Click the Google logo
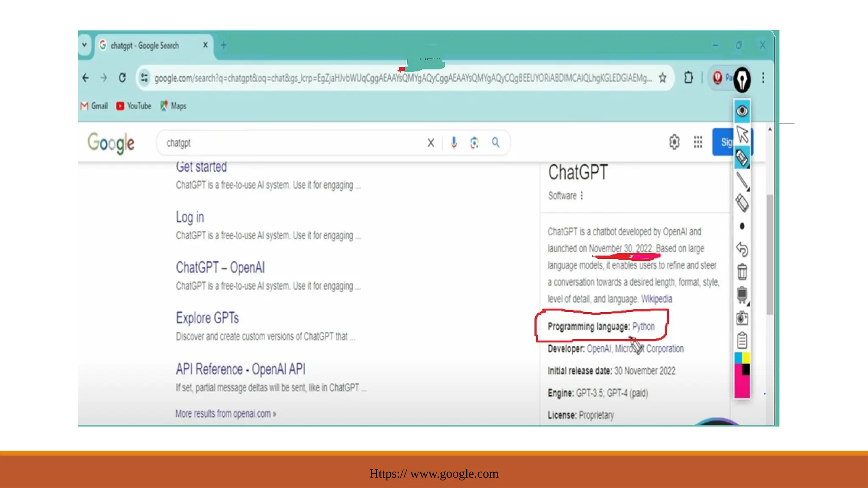Screen dimensions: 868x488 pyautogui.click(x=111, y=143)
